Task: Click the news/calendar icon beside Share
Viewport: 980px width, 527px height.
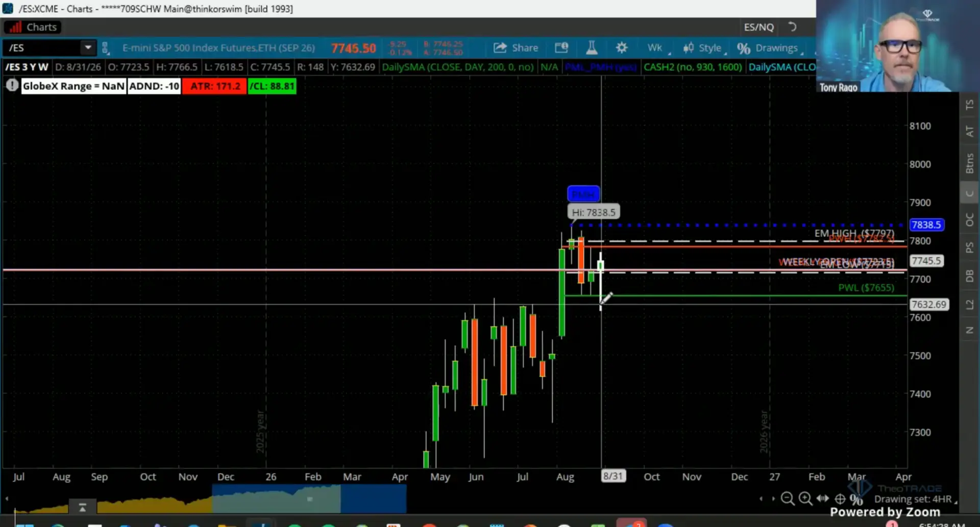Action: click(561, 48)
